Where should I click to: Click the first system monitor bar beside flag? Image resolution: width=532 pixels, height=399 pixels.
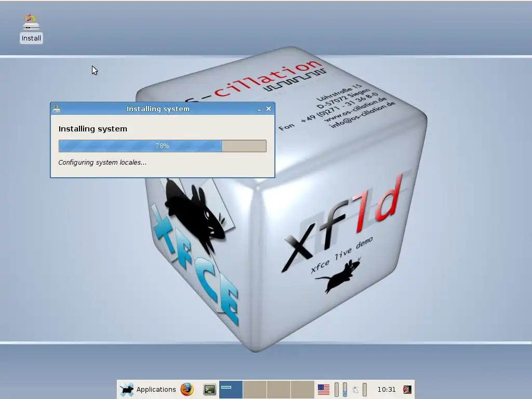pos(337,390)
